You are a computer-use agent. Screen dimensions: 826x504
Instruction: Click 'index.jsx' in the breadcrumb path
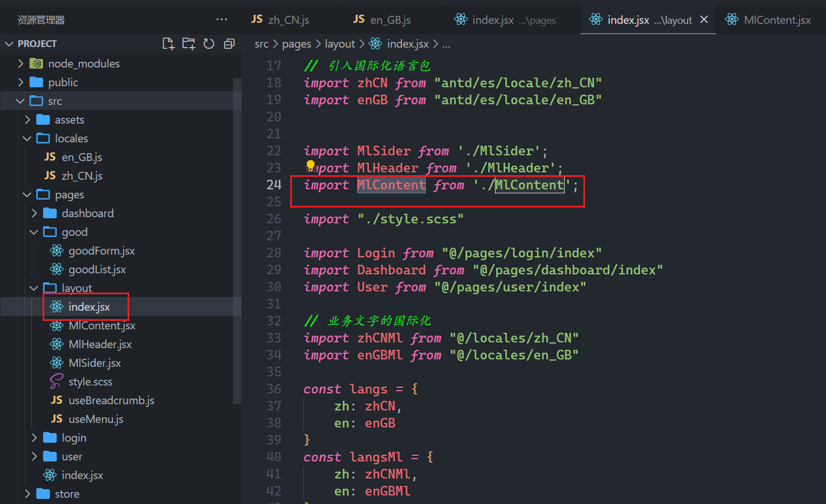(408, 44)
